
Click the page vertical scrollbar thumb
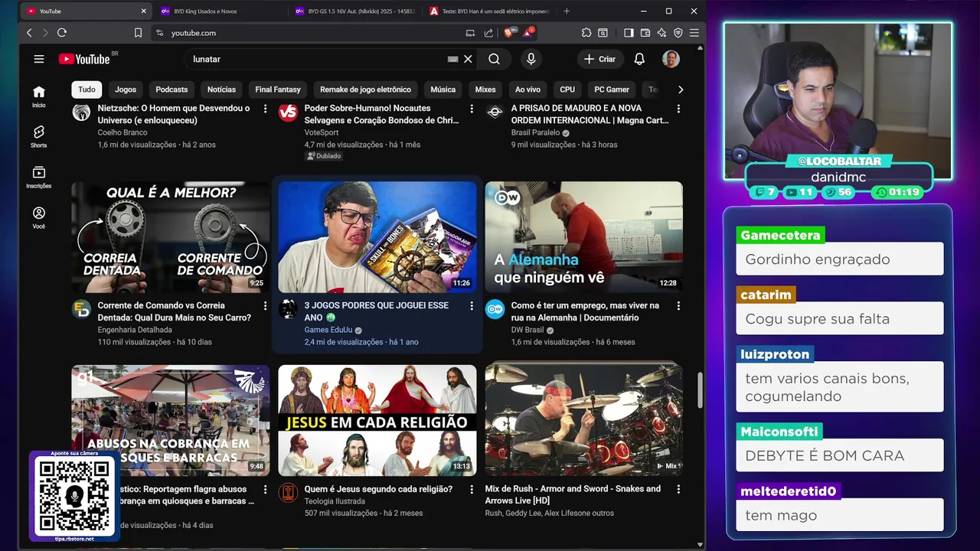[700, 390]
